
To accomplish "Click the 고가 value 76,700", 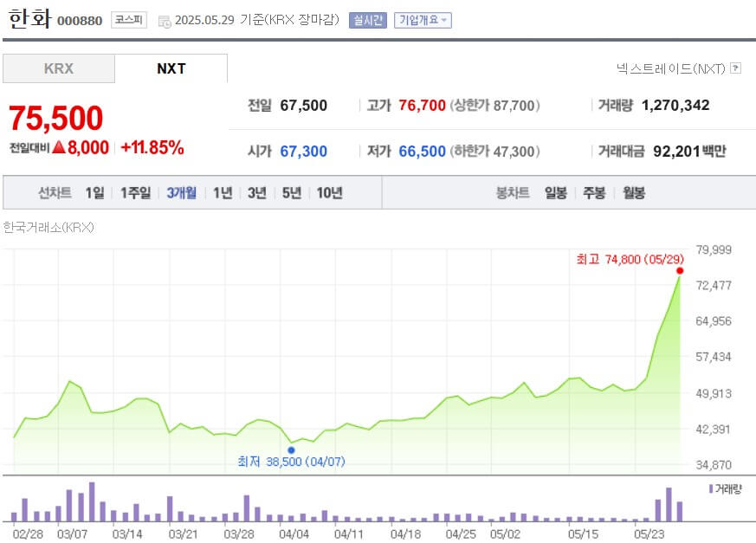I will coord(422,105).
